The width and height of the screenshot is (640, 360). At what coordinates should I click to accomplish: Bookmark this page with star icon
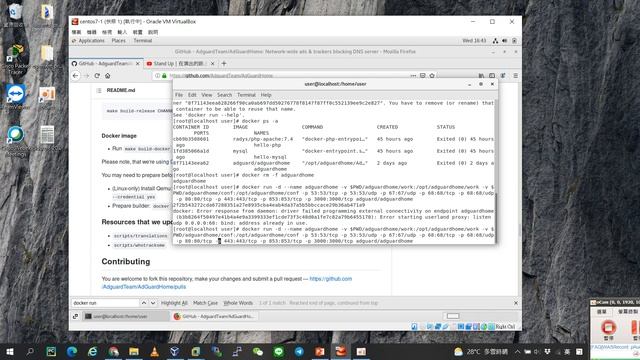pos(432,76)
